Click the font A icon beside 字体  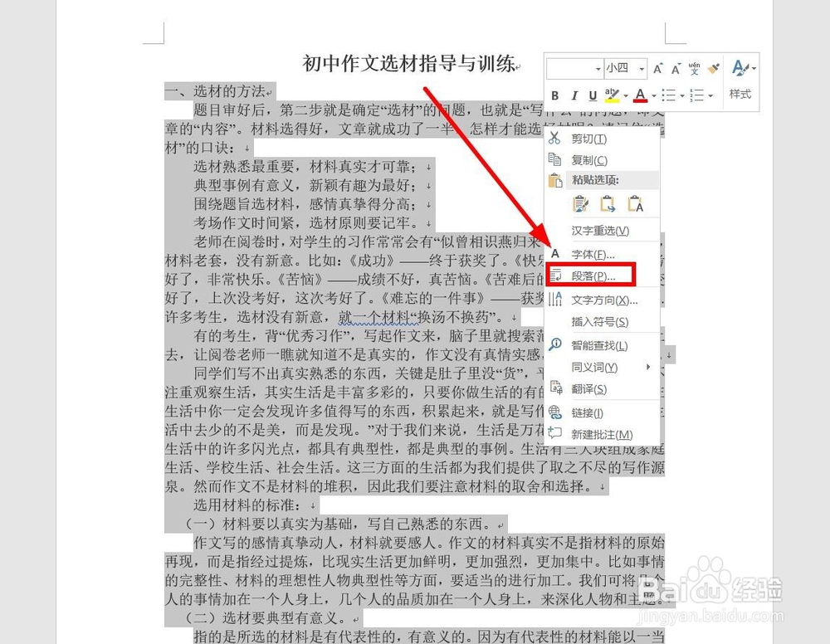tap(554, 253)
